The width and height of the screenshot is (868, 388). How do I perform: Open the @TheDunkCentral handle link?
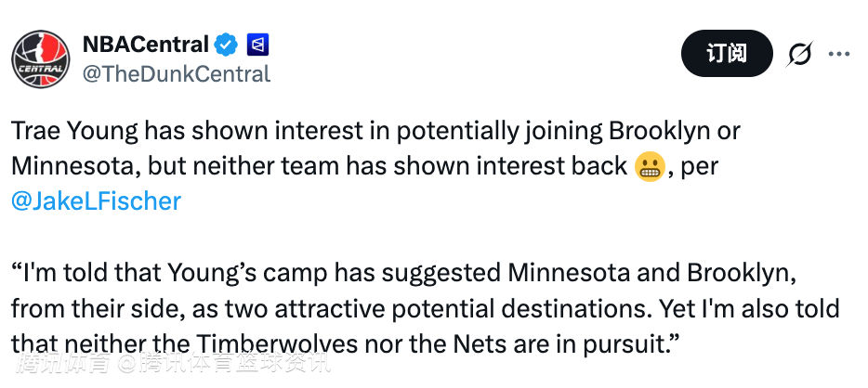click(177, 73)
